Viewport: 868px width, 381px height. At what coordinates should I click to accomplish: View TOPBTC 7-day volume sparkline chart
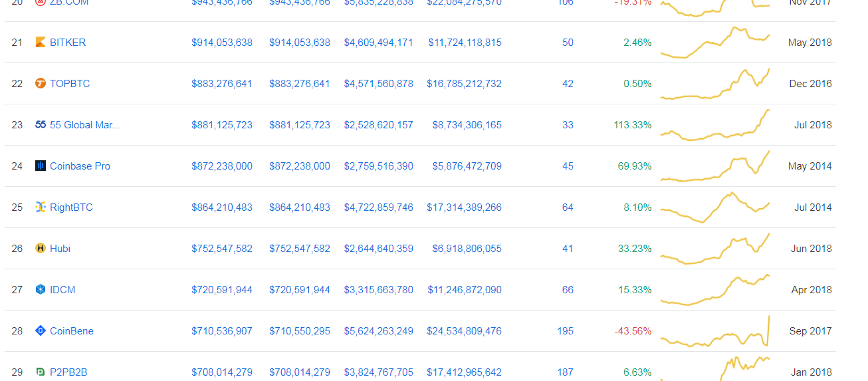click(x=715, y=84)
